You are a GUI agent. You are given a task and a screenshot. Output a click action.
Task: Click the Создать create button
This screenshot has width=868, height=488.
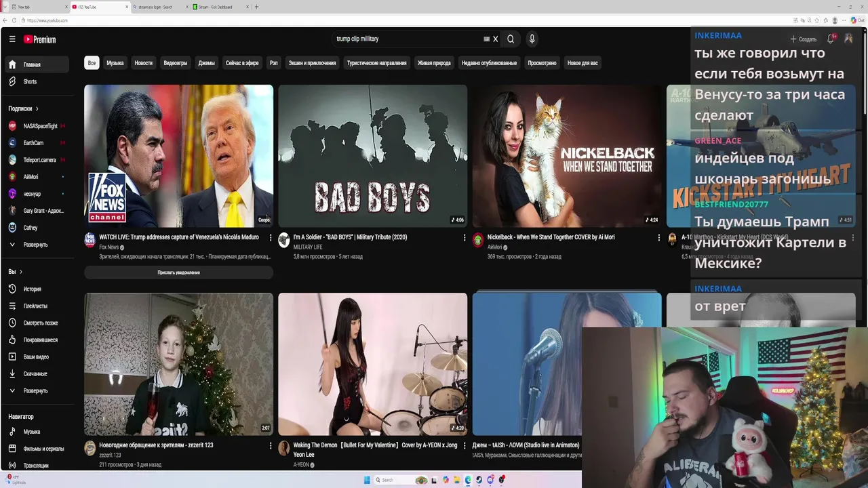[x=803, y=39]
